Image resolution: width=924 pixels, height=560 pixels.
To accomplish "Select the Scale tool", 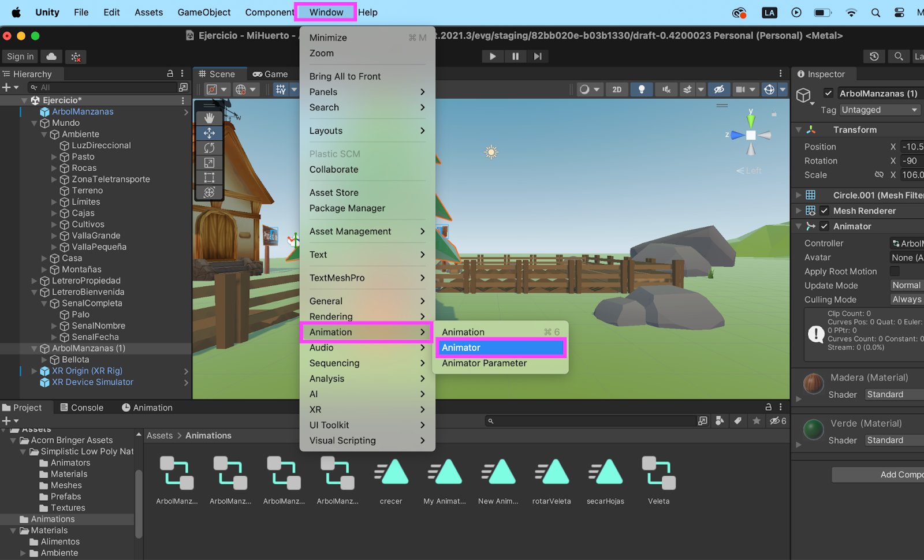I will coord(209,163).
